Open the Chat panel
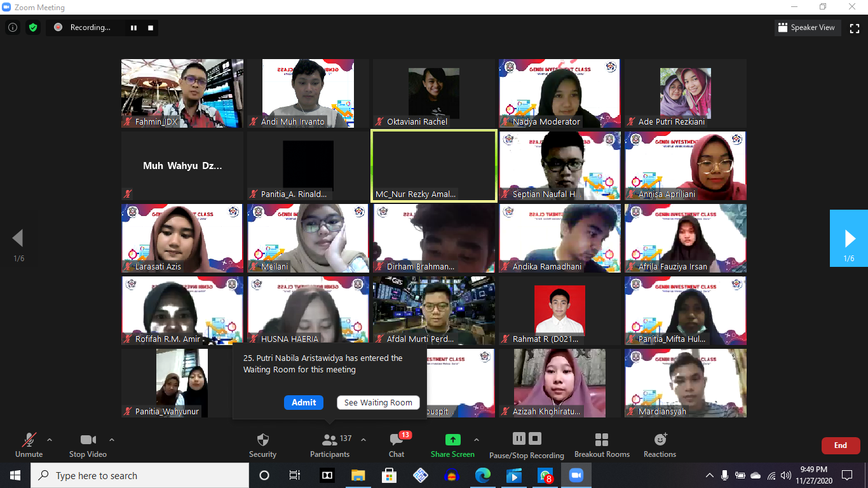Viewport: 868px width, 488px height. pos(397,445)
